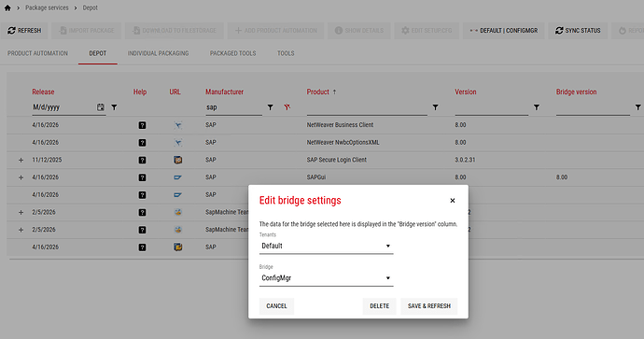644x339 pixels.
Task: Open help for NetWeaver Business Client row
Action: [142, 125]
